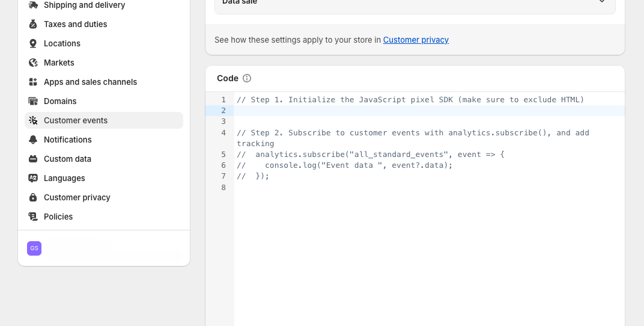Viewport: 644px width, 326px height.
Task: Click the Shipping and delivery truck icon
Action: 33,5
